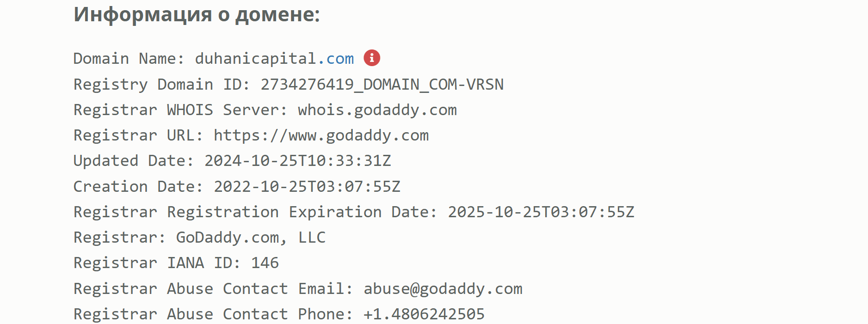
Task: Click the https://www.godaddy.com URL text
Action: tap(321, 135)
